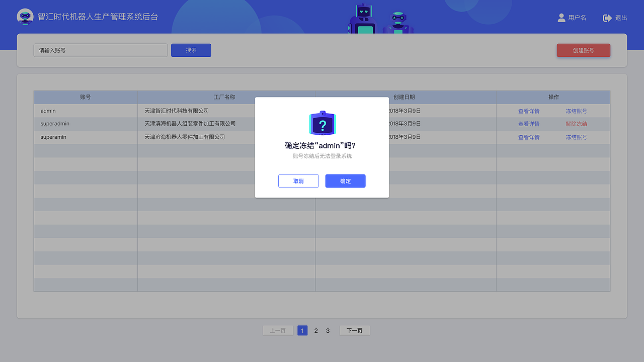644x362 pixels.
Task: Select current page 1 in the pagination
Action: point(302,331)
